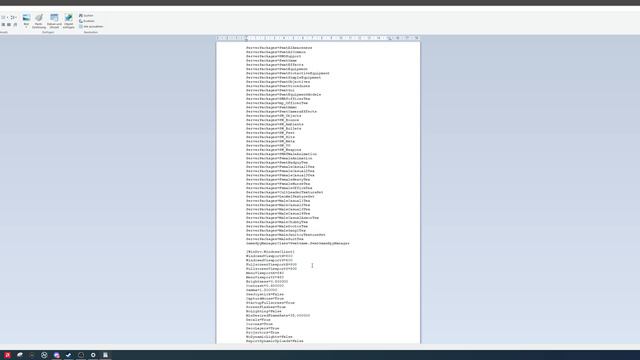Click the ServerPackages=GM_Bullets line

pos(273,129)
